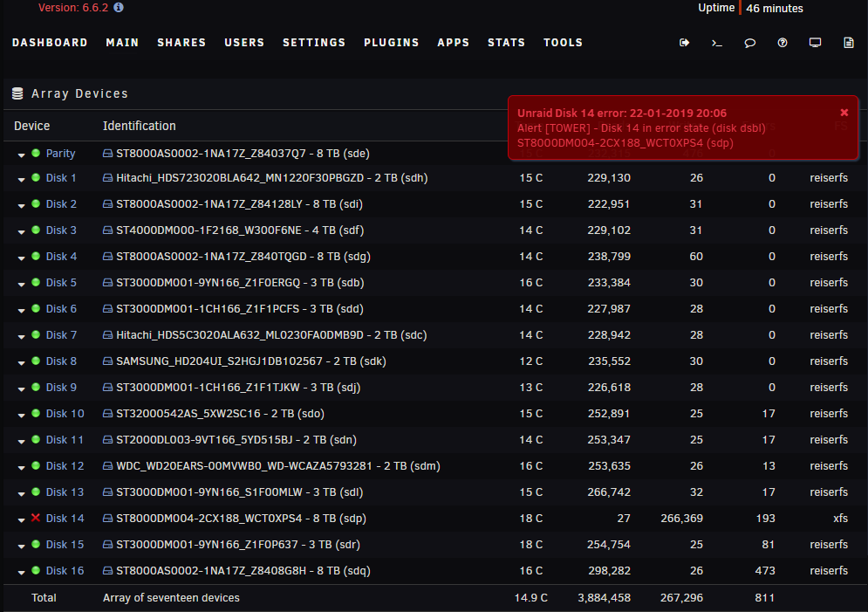Click the info monitor icon

point(815,43)
